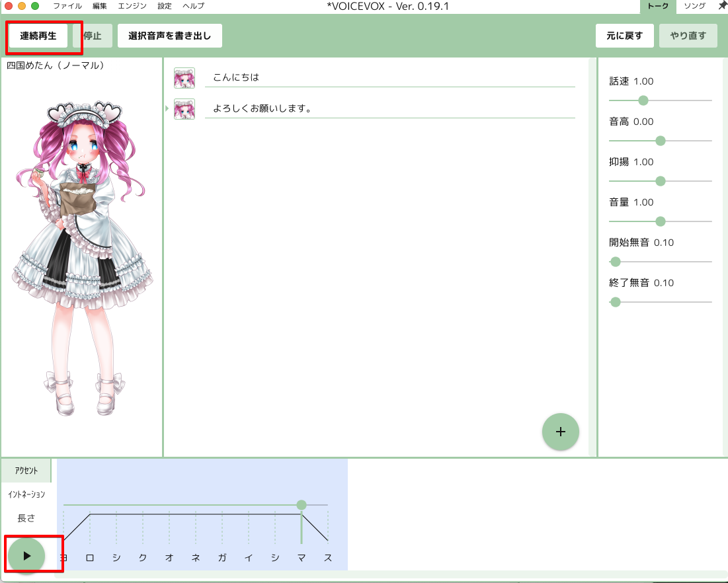Click the text list vertical scrollbar
Viewport: 728px width, 583px height.
[x=592, y=256]
